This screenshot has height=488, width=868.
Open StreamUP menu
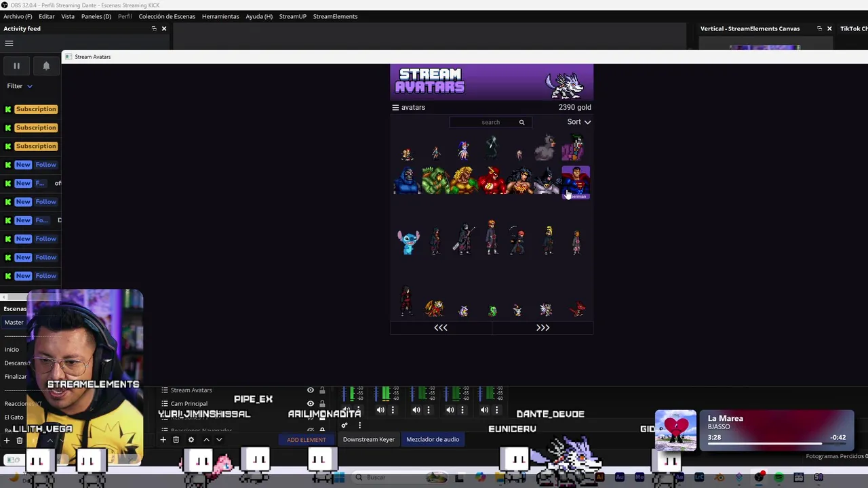tap(293, 16)
